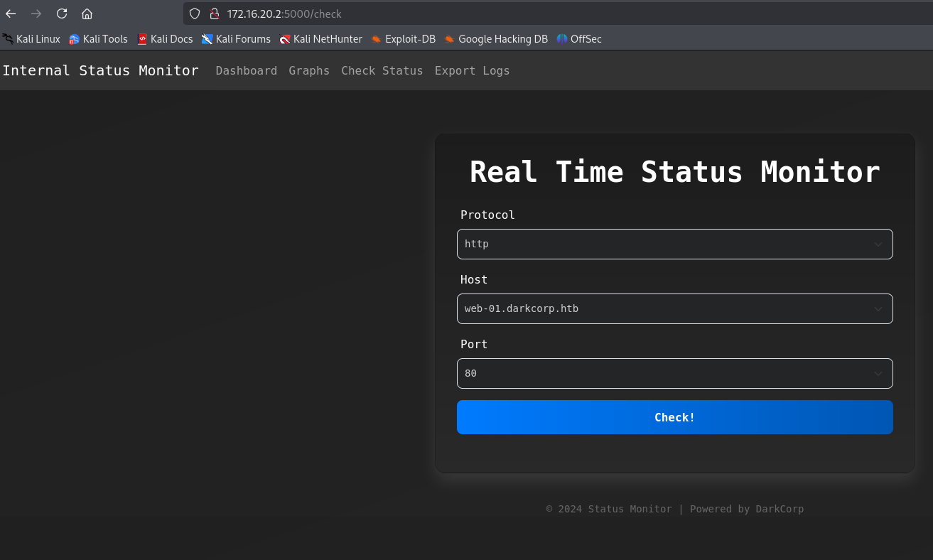This screenshot has width=933, height=560.
Task: Reload the current page
Action: [62, 14]
